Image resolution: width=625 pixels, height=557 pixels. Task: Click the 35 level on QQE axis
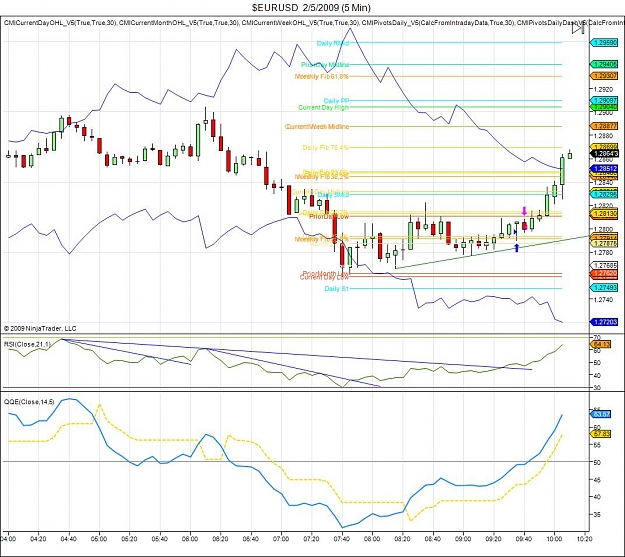tap(597, 514)
